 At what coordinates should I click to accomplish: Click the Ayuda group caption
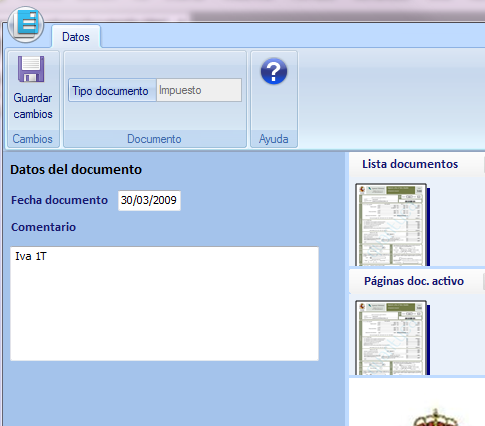tap(274, 139)
